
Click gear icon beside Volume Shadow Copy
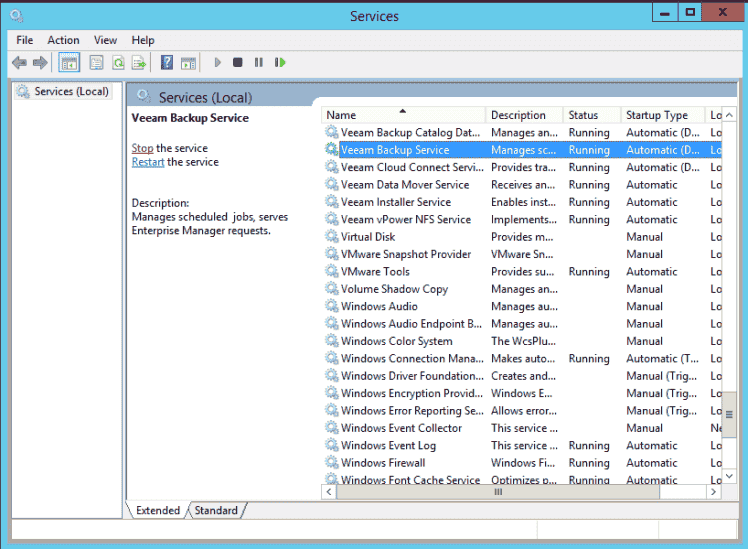tap(332, 288)
